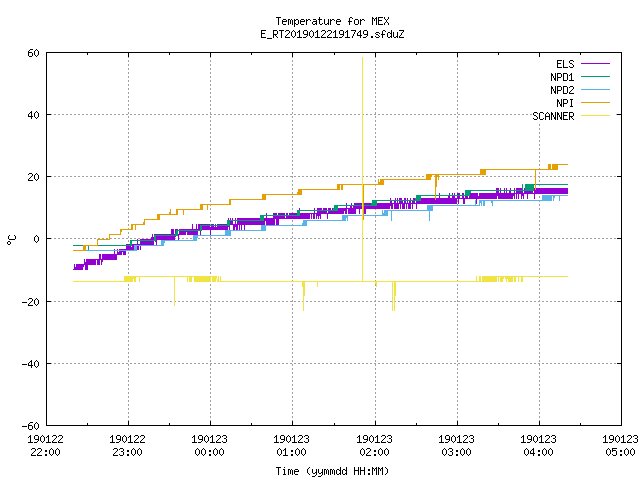Click the 'Time (yymmdd HH:MM)' axis title
The width and height of the screenshot is (640, 480).
pos(332,471)
